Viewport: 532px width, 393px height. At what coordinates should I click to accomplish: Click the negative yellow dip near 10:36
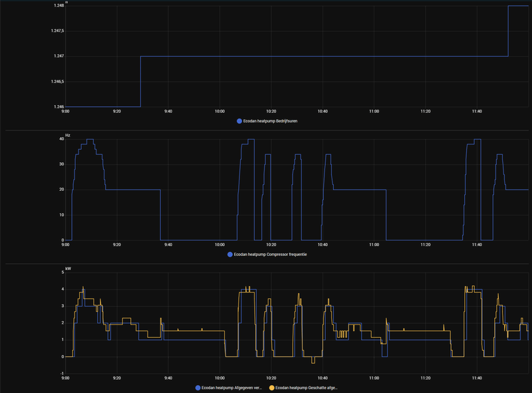(x=313, y=360)
